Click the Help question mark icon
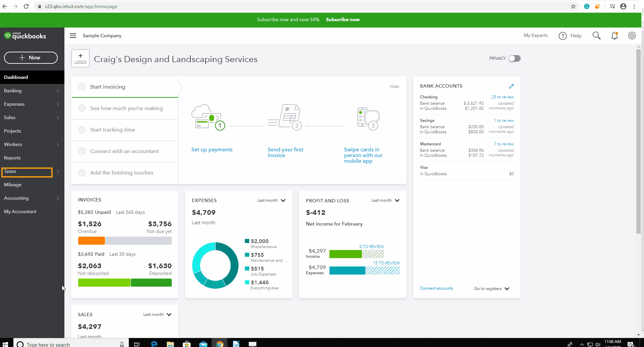Viewport: 644px width, 347px height. tap(562, 36)
